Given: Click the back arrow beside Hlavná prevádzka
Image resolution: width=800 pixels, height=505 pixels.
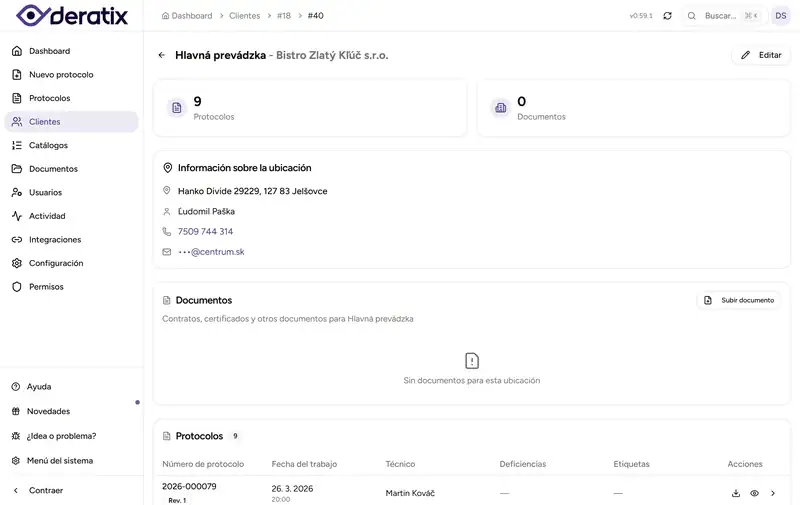Looking at the screenshot, I should [x=162, y=55].
